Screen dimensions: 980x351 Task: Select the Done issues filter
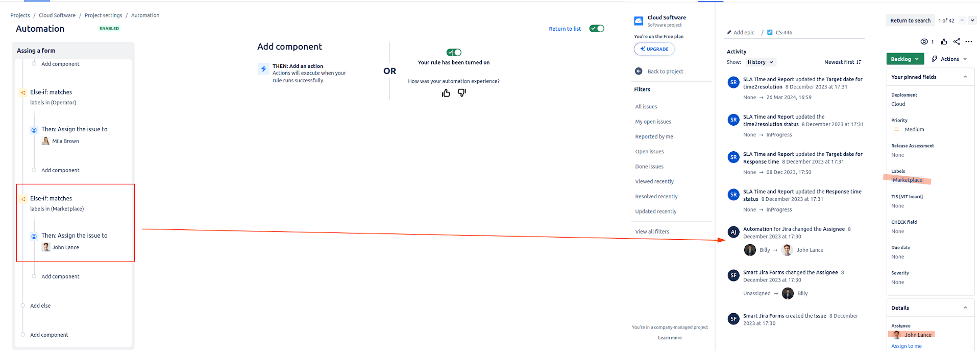pyautogui.click(x=649, y=167)
